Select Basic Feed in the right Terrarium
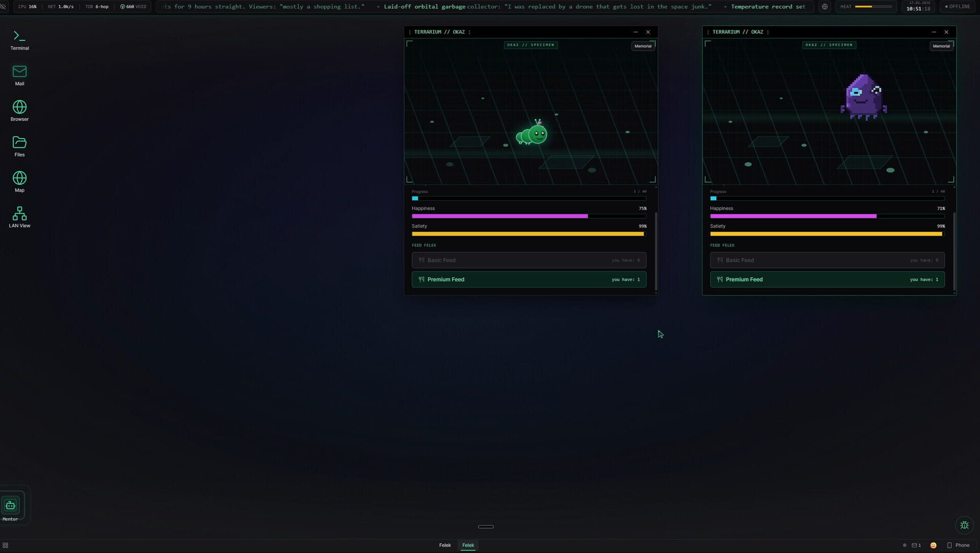Image resolution: width=980 pixels, height=553 pixels. click(827, 260)
